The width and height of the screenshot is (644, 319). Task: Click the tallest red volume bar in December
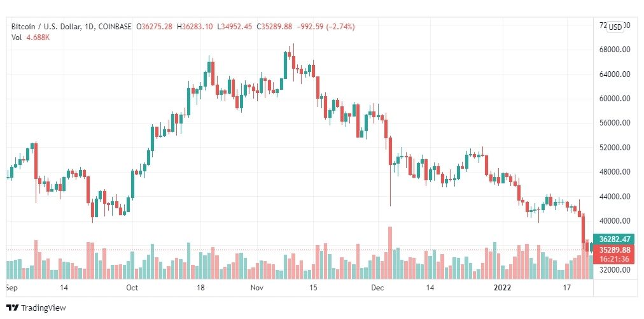coord(389,253)
